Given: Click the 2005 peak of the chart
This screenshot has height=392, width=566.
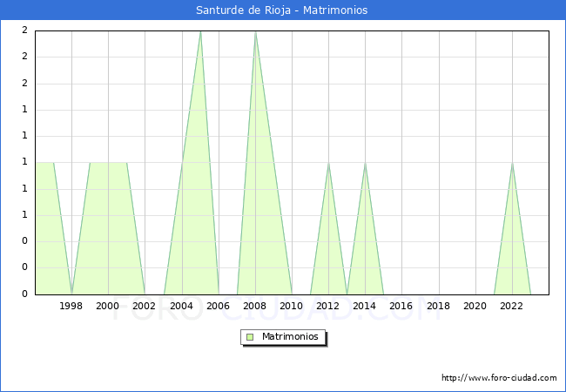Looking at the screenshot, I should [x=200, y=31].
